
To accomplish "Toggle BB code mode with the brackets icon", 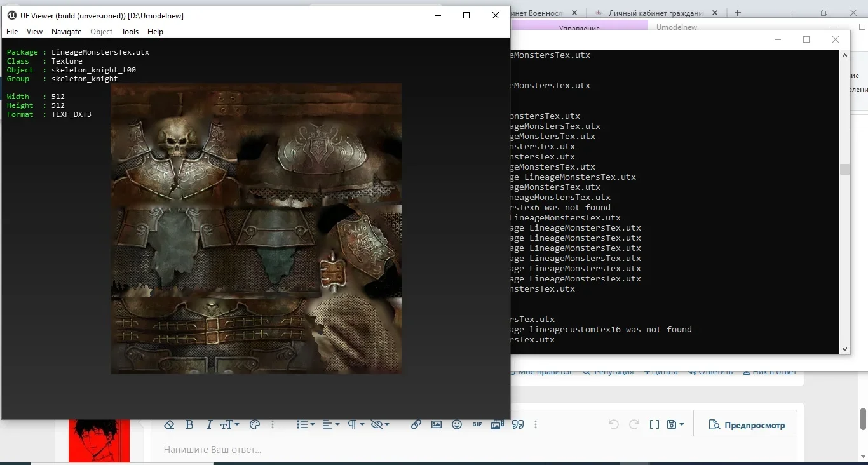I will point(654,424).
